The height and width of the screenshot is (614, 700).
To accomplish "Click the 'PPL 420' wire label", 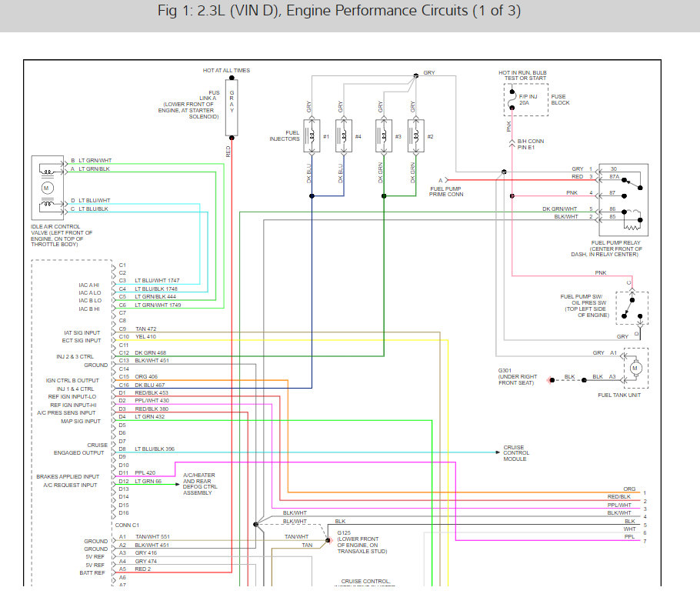I will pos(145,472).
